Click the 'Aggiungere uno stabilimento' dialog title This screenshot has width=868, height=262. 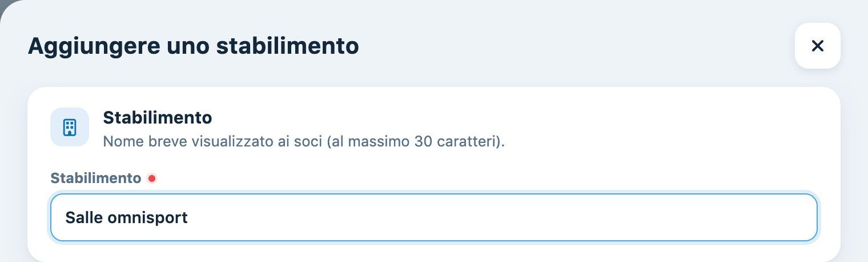(194, 46)
